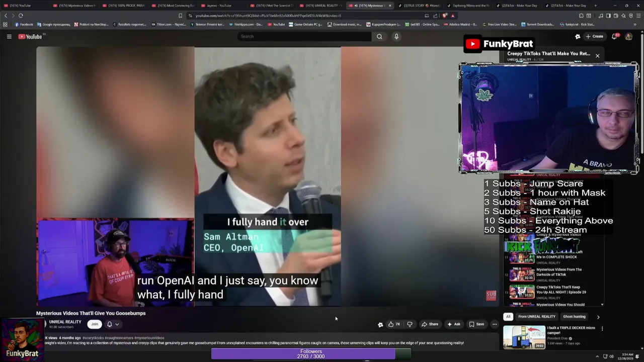Close the playlist panel with X
Image resolution: width=644 pixels, height=362 pixels.
(x=597, y=56)
